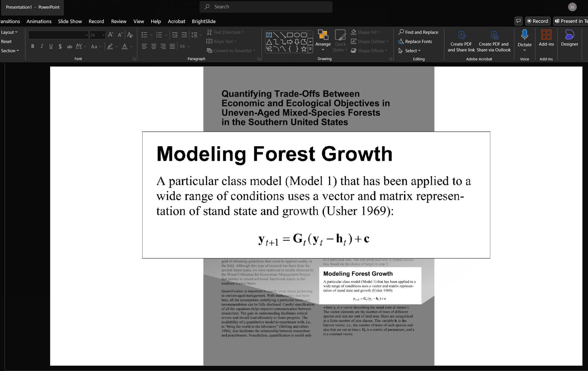This screenshot has width=588, height=371.
Task: Click the font color A swatch
Action: point(125,46)
